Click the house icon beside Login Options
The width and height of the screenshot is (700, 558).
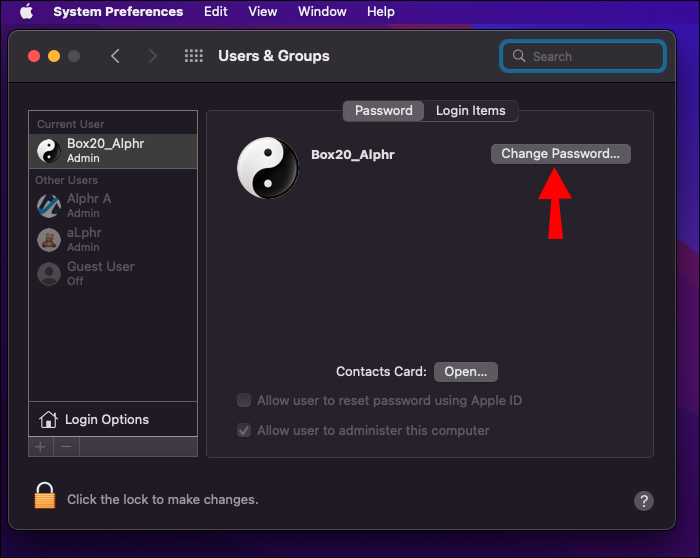click(48, 419)
